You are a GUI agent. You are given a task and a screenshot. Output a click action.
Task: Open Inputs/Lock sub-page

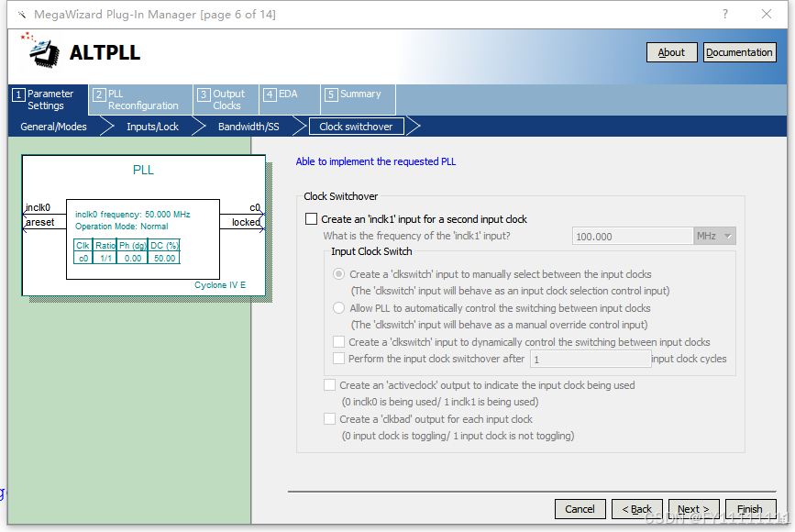tap(152, 127)
